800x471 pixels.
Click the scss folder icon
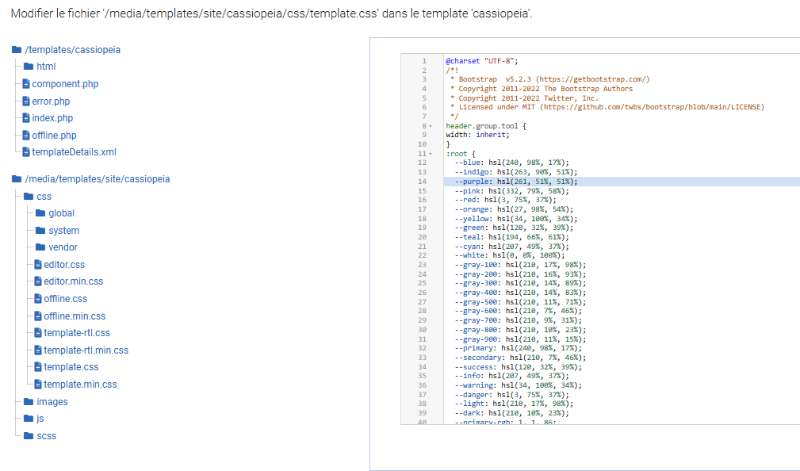coord(29,436)
